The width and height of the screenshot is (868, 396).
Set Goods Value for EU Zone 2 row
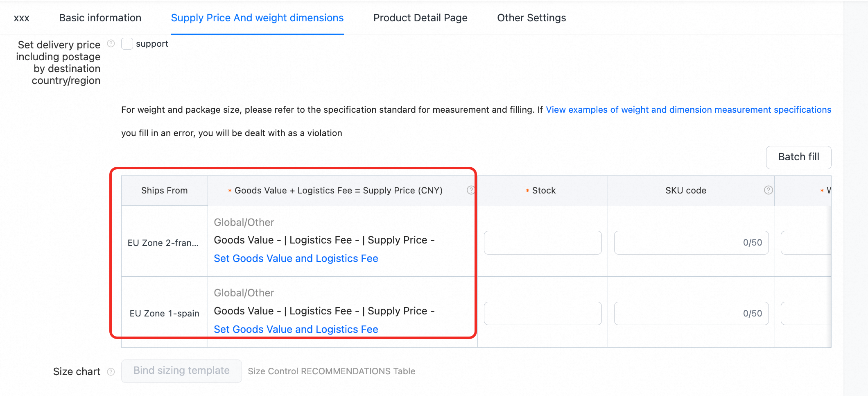(296, 259)
